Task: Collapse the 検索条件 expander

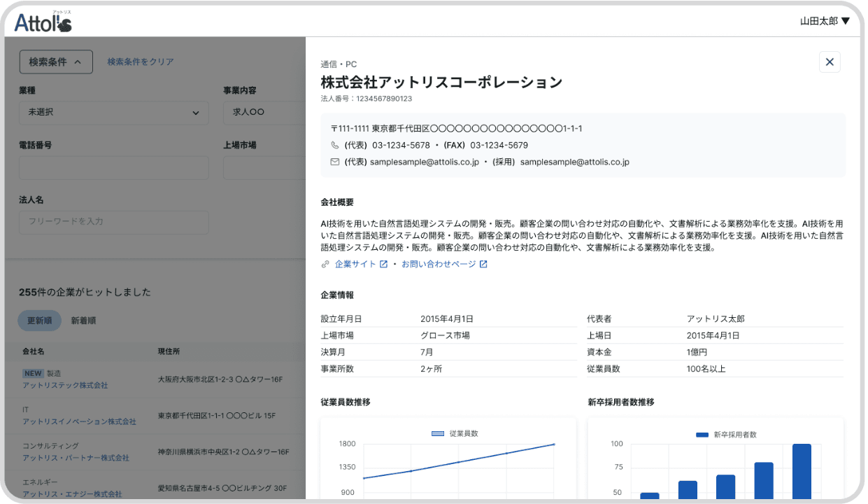Action: pos(56,62)
